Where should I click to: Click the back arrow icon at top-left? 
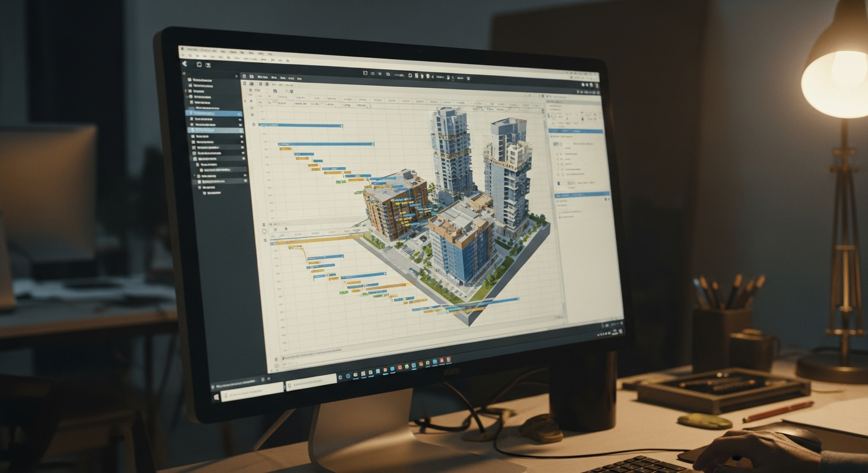[x=184, y=63]
